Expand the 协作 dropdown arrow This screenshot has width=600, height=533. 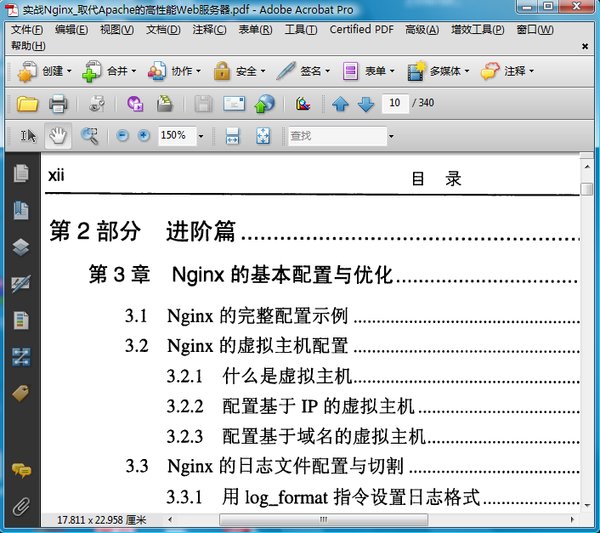point(199,71)
